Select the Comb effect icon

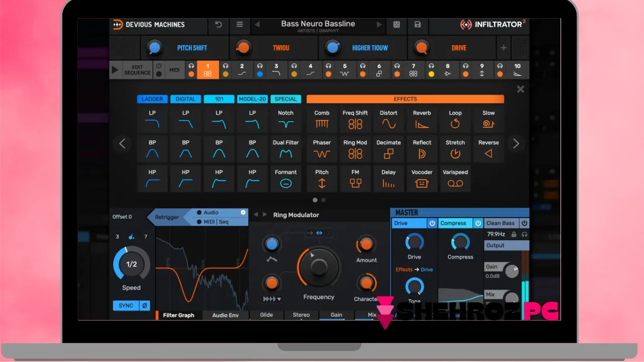coord(322,124)
